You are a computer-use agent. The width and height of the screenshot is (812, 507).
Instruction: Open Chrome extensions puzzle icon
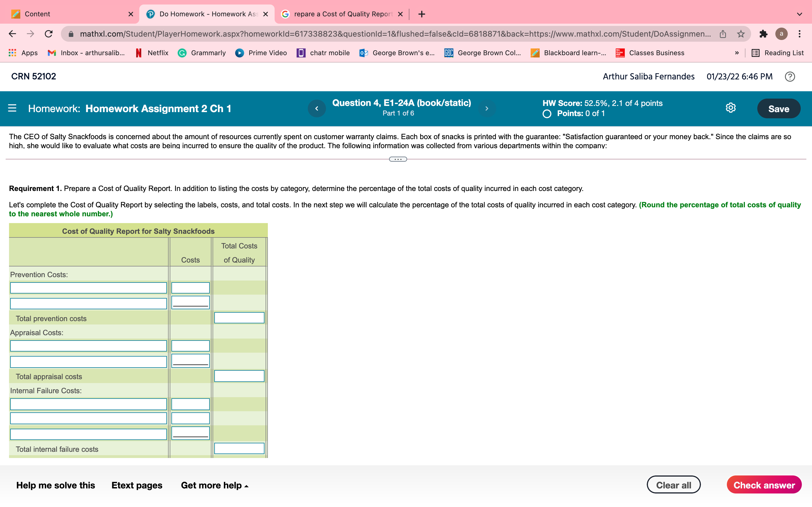point(763,34)
